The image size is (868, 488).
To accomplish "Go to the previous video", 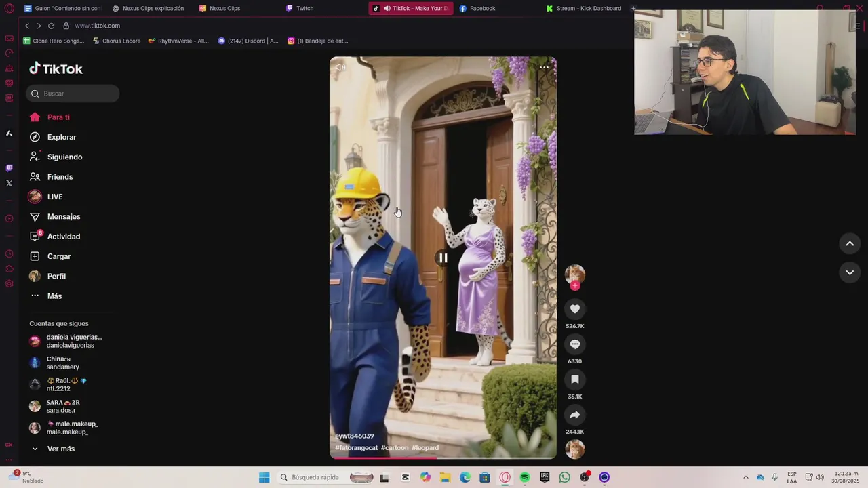I will click(x=850, y=243).
